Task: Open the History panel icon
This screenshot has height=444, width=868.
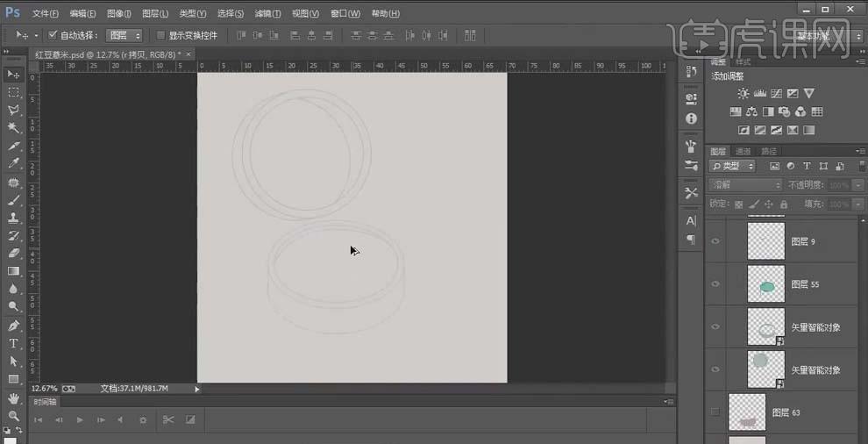Action: point(691,71)
